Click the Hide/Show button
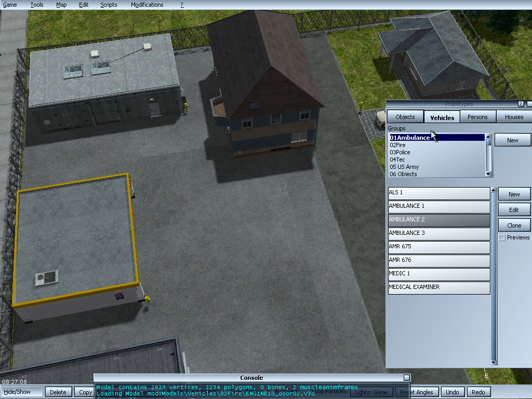The height and width of the screenshot is (399, 532). tap(17, 392)
